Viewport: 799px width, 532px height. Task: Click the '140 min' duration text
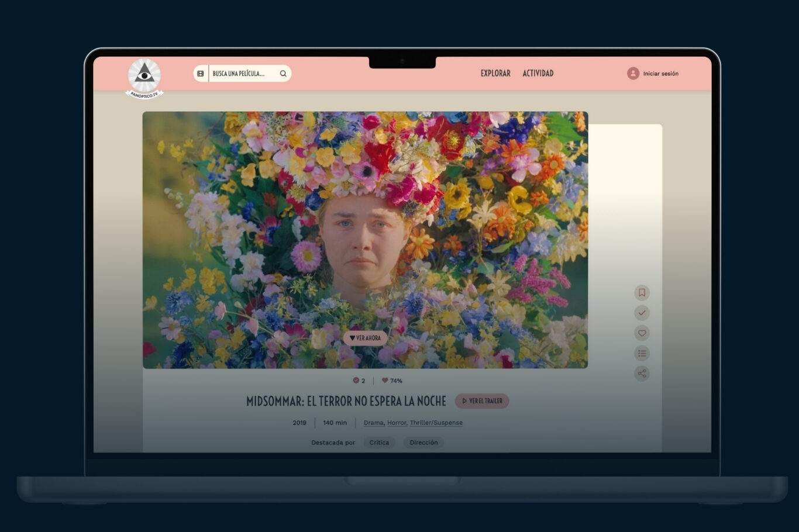(335, 423)
